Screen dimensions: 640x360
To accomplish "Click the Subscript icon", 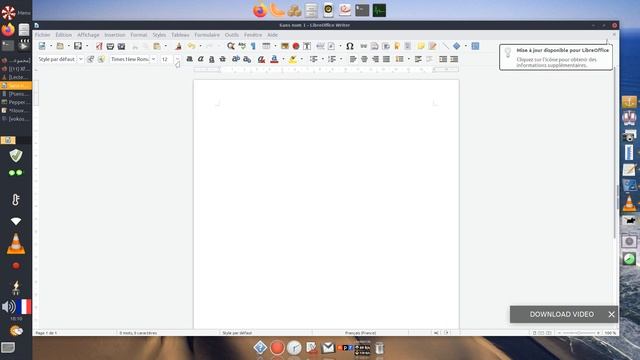I will click(247, 59).
